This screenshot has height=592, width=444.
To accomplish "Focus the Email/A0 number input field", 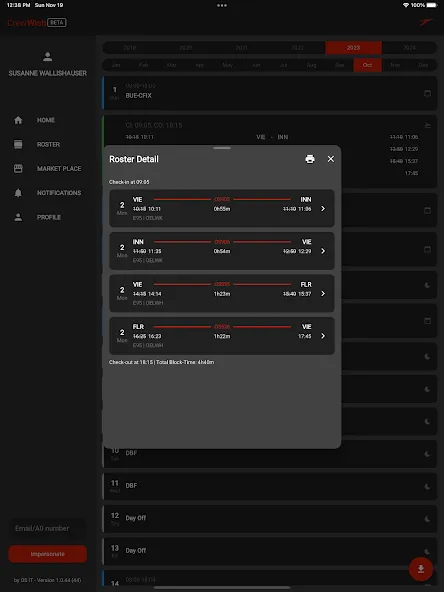I will (x=48, y=528).
